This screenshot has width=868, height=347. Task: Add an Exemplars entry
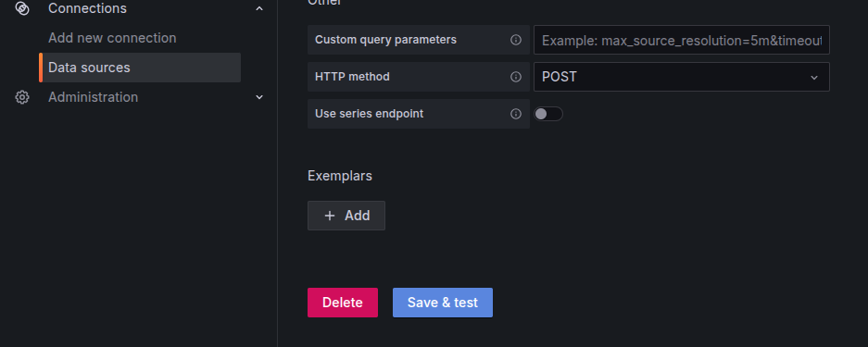coord(346,216)
